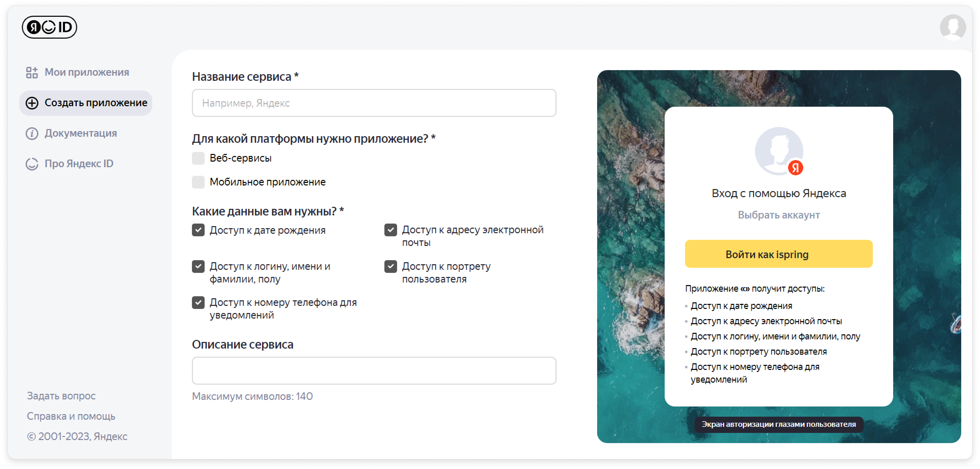Open Задать вопрос link
Viewport: 980px width, 469px height.
pyautogui.click(x=61, y=396)
